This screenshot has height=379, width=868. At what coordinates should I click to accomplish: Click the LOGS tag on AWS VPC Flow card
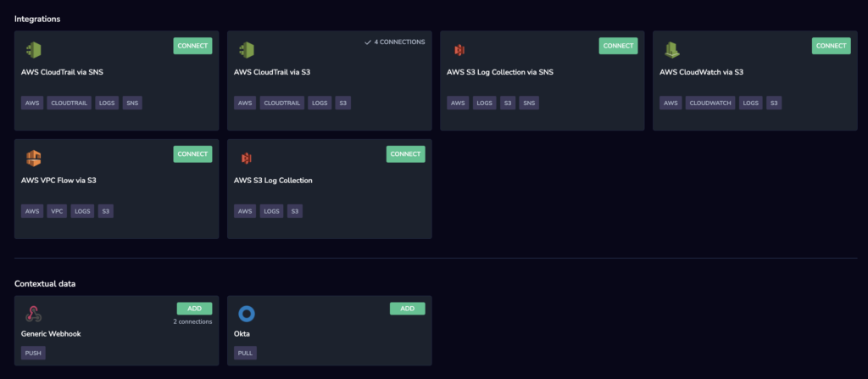tap(82, 211)
